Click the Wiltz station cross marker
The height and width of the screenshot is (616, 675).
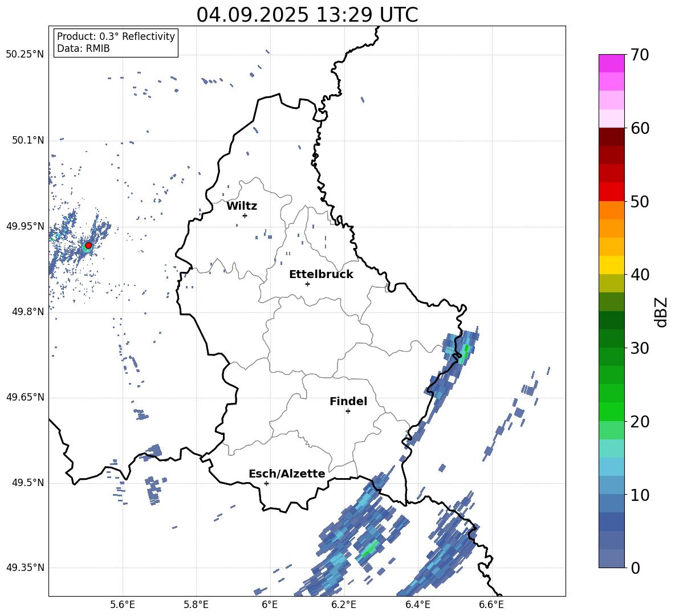click(x=245, y=215)
